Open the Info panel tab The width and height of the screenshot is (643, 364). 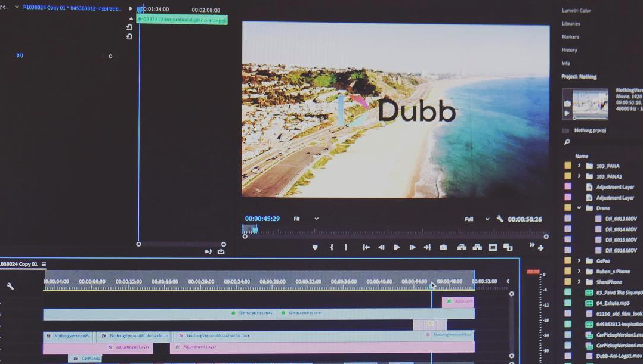point(566,63)
